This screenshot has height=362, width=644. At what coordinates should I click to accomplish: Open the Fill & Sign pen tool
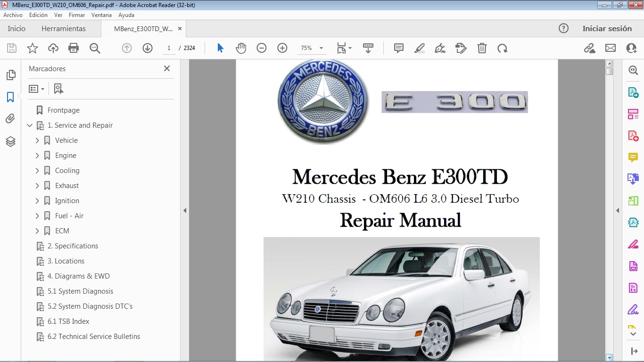click(440, 48)
